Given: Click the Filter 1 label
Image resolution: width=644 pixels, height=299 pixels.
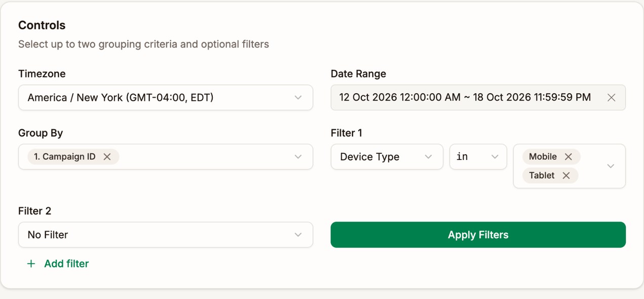Looking at the screenshot, I should tap(347, 133).
